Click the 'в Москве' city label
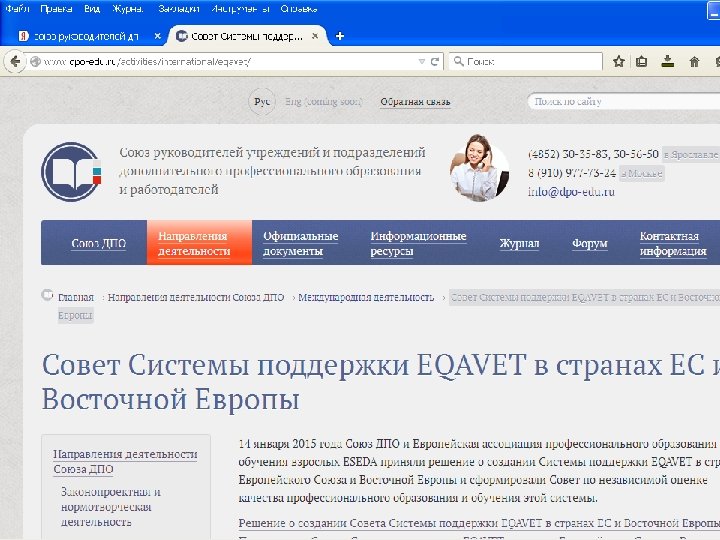720x540 pixels. click(641, 173)
